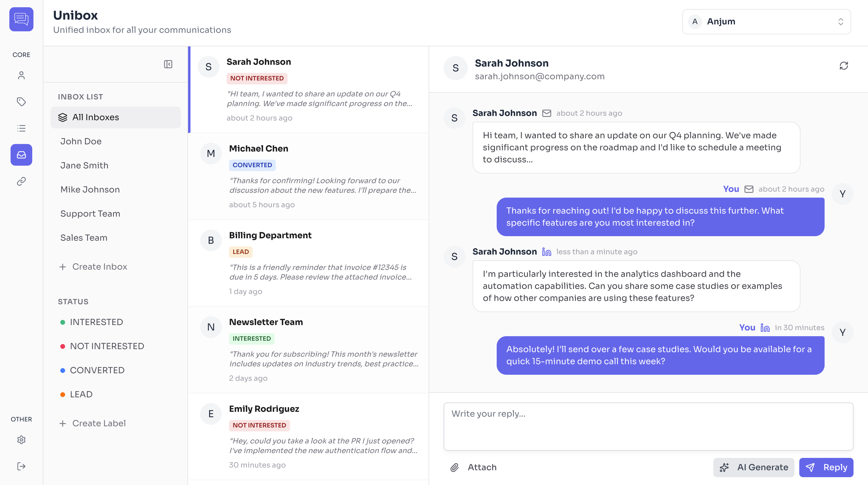Select the active Inbox icon in sidebar

click(21, 155)
